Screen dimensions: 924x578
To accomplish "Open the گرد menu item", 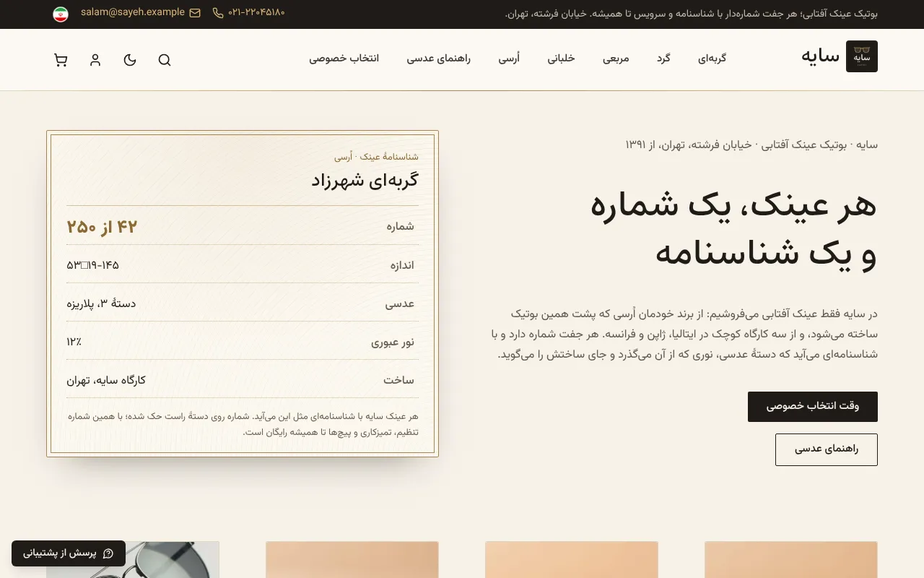I will (663, 59).
